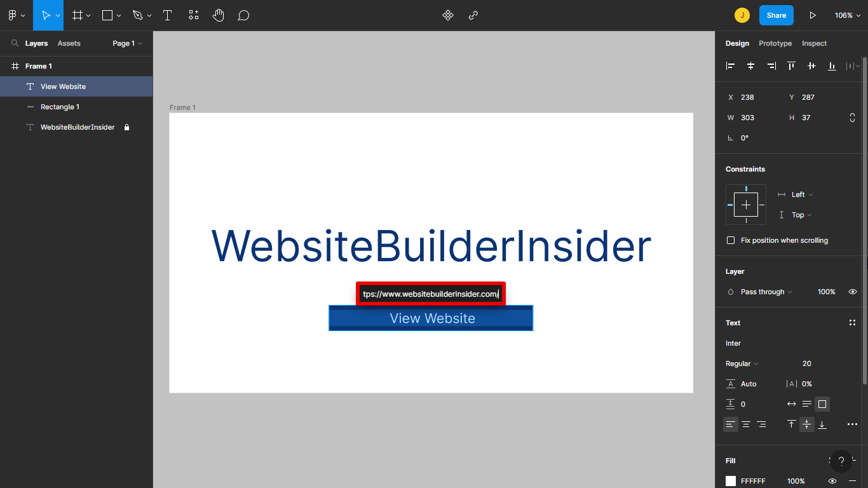
Task: Set text vertical align to bottom
Action: coord(822,424)
